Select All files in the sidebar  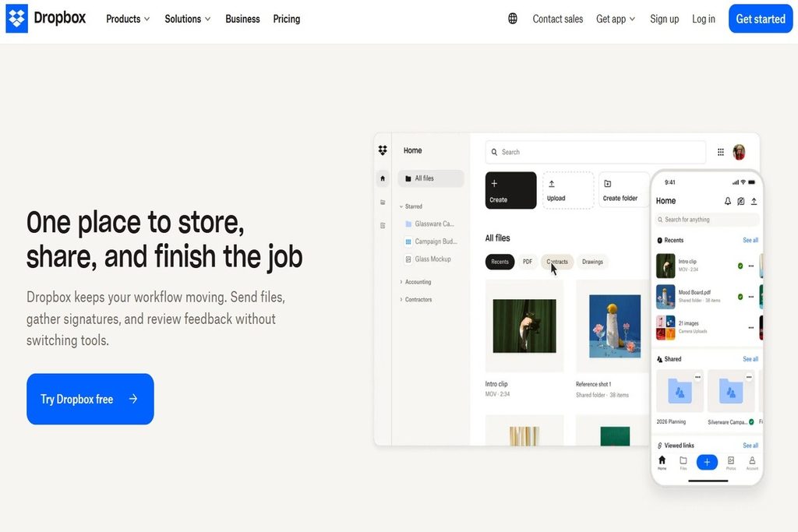point(430,178)
